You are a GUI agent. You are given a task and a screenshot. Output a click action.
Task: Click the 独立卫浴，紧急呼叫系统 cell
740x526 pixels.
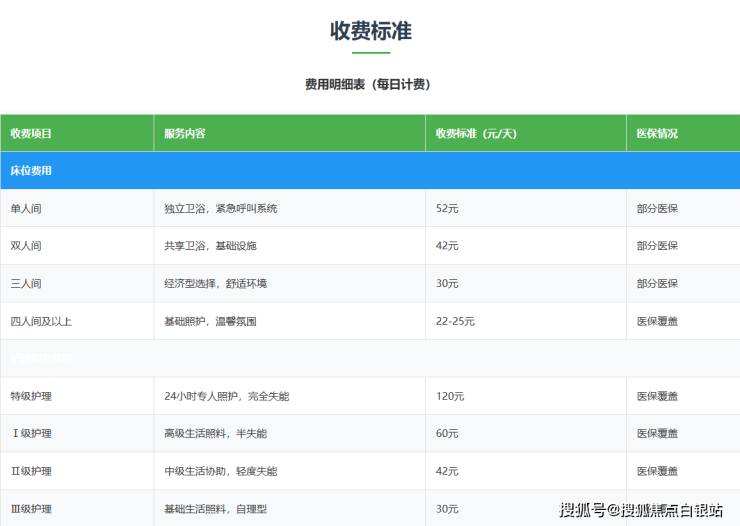coord(220,209)
